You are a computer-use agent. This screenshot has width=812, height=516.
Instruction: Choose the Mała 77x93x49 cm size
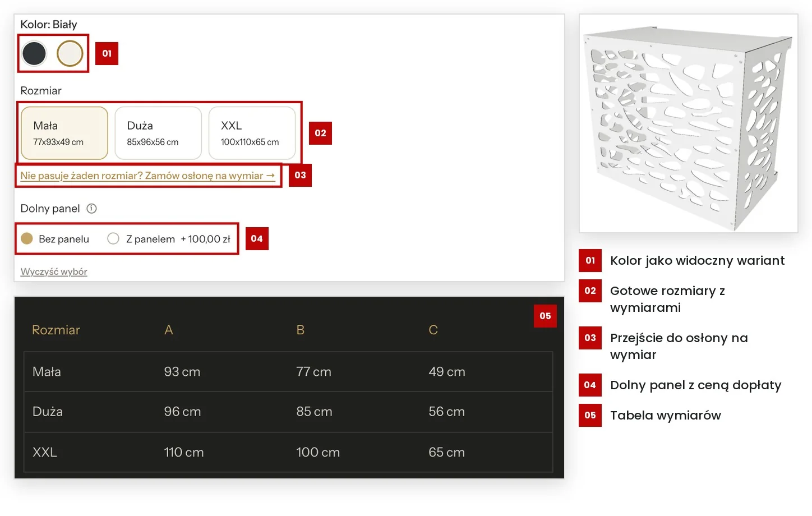click(x=64, y=133)
